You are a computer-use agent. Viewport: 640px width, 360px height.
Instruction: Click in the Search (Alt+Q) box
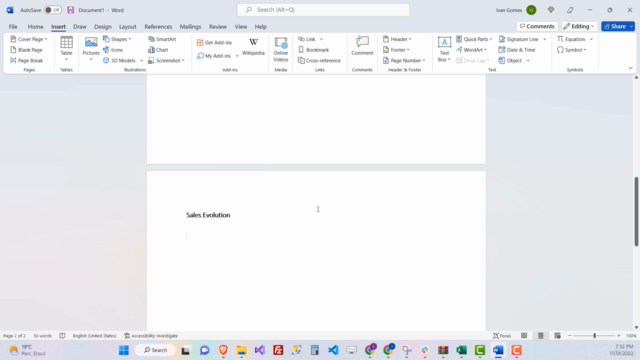323,10
